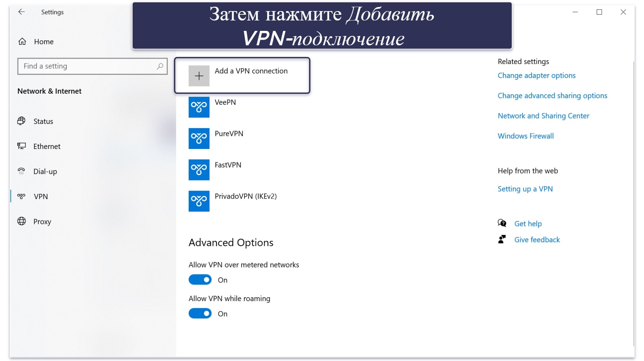Screen dimensions: 644x361
Task: Select the PrivadoVPN (IKEv2) name
Action: click(x=246, y=196)
